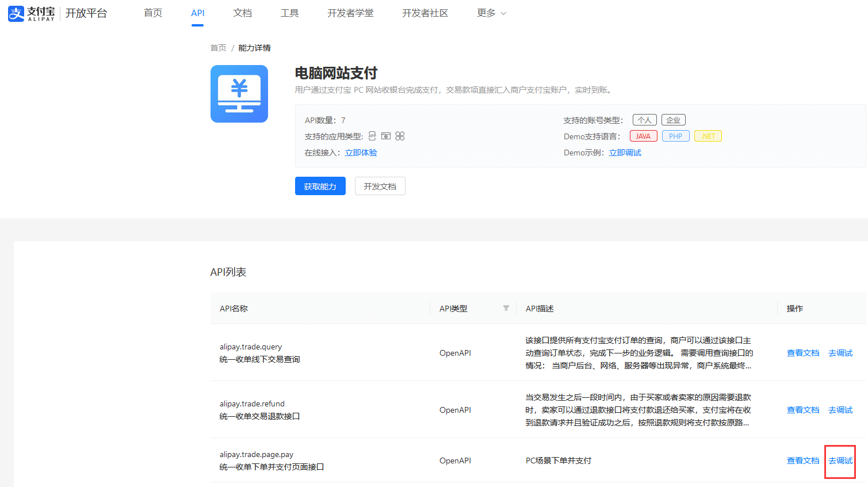Viewport: 868px width, 487px height.
Task: Click alipay.trade.refund API name
Action: pyautogui.click(x=252, y=404)
